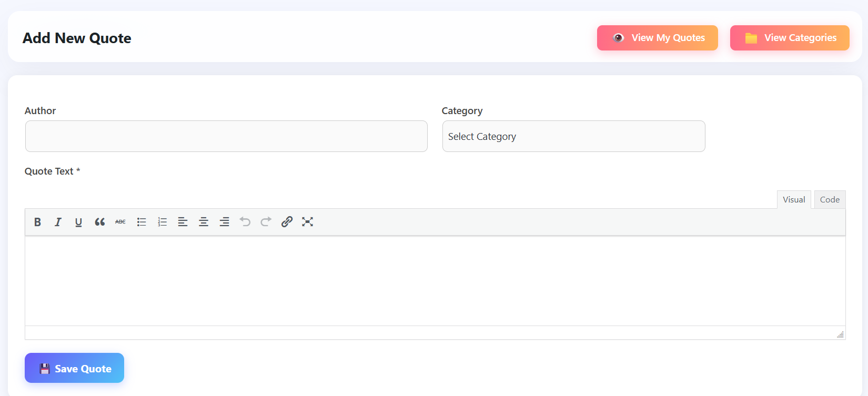Click the Author label

(x=40, y=111)
